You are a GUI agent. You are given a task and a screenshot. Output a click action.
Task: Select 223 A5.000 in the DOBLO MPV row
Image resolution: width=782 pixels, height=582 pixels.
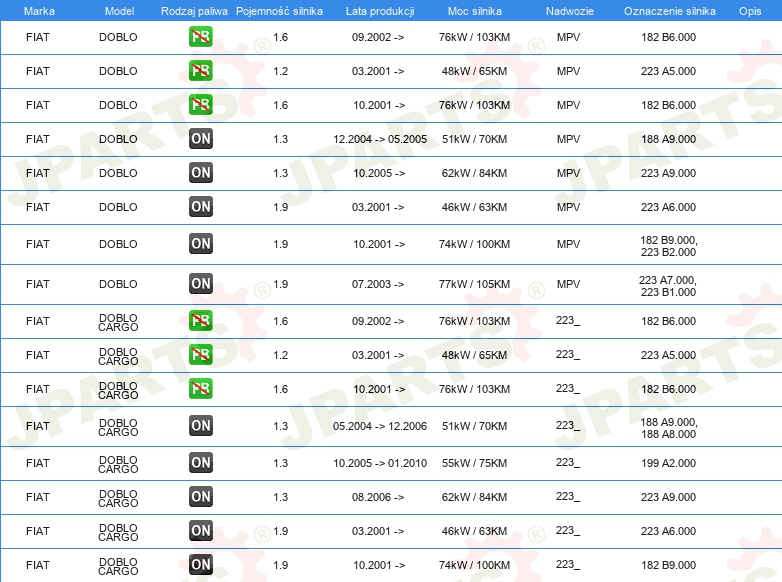click(668, 71)
